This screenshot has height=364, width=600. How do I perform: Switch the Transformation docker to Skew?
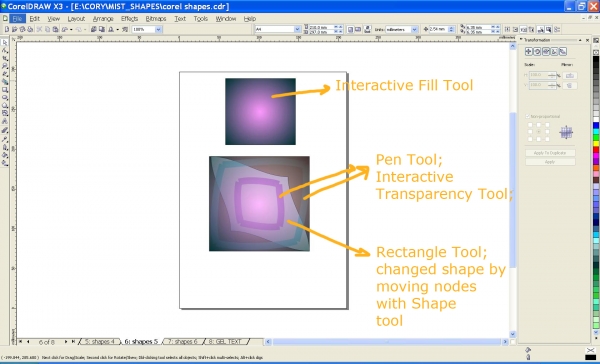[562, 51]
